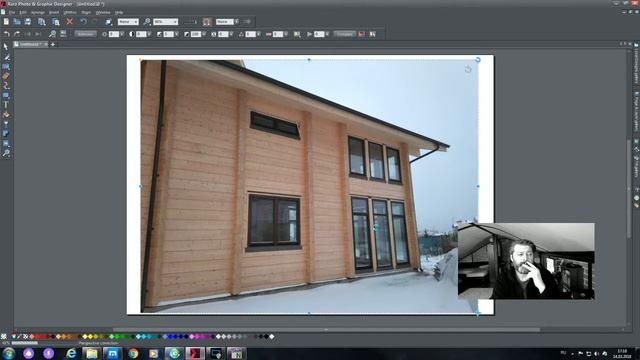
Task: Open the Arrange menu
Action: [38, 13]
